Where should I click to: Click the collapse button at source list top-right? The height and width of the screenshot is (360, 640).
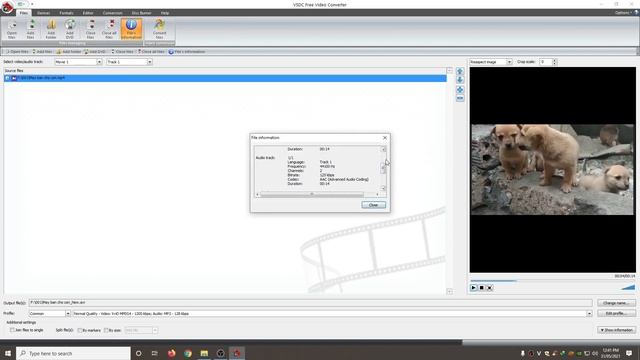449,71
